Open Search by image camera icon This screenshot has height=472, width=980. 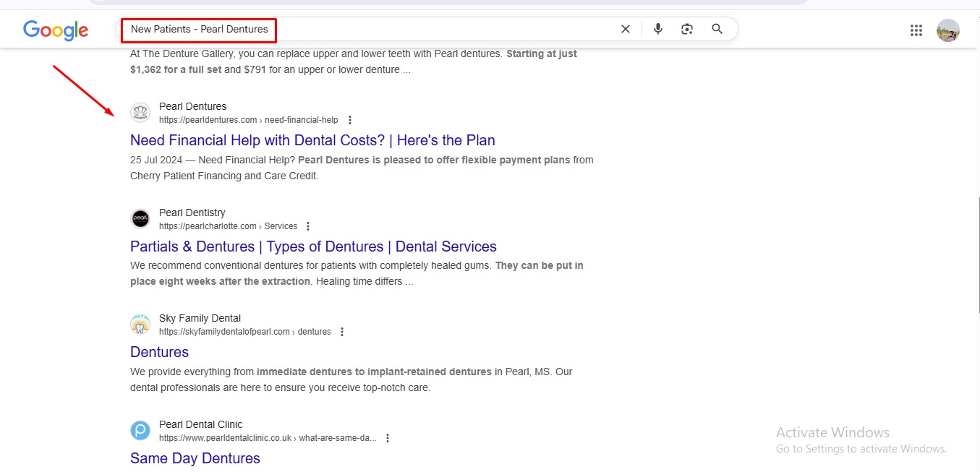tap(687, 29)
